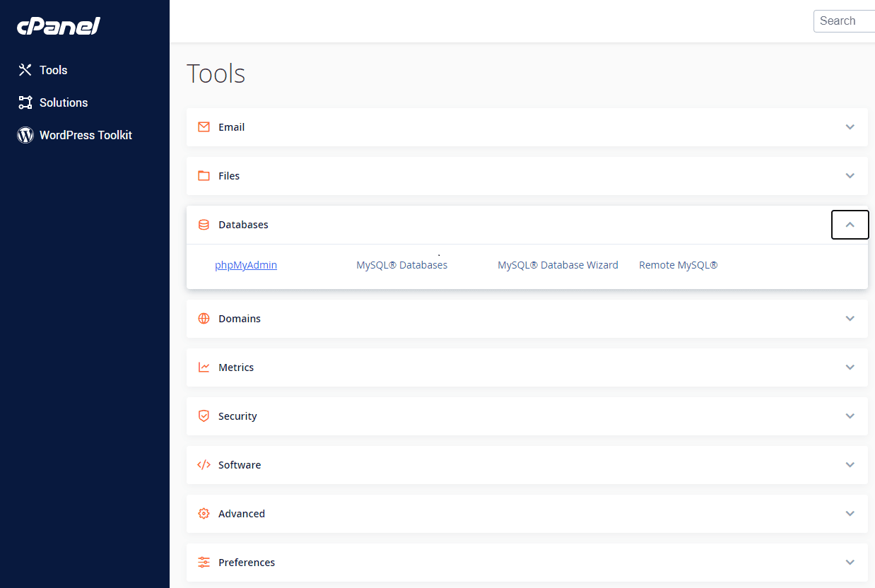This screenshot has height=588, width=875.
Task: Click the Files folder icon
Action: [x=204, y=176]
